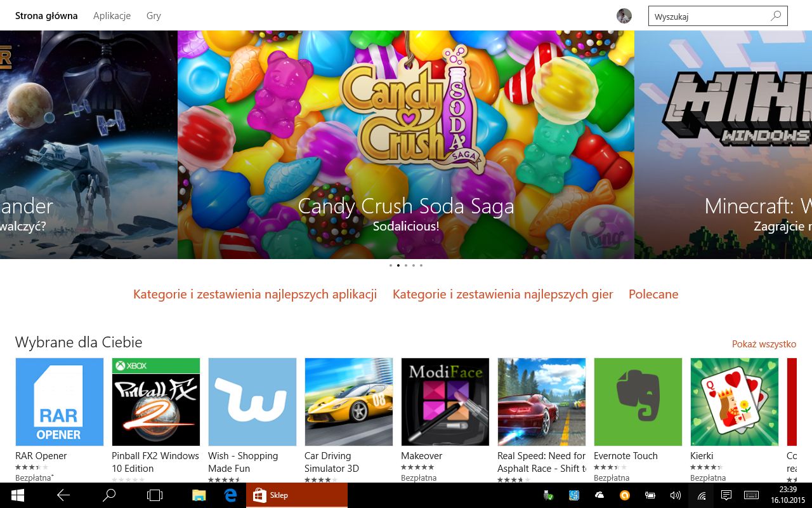
Task: Open the Gry tab
Action: pyautogui.click(x=154, y=16)
